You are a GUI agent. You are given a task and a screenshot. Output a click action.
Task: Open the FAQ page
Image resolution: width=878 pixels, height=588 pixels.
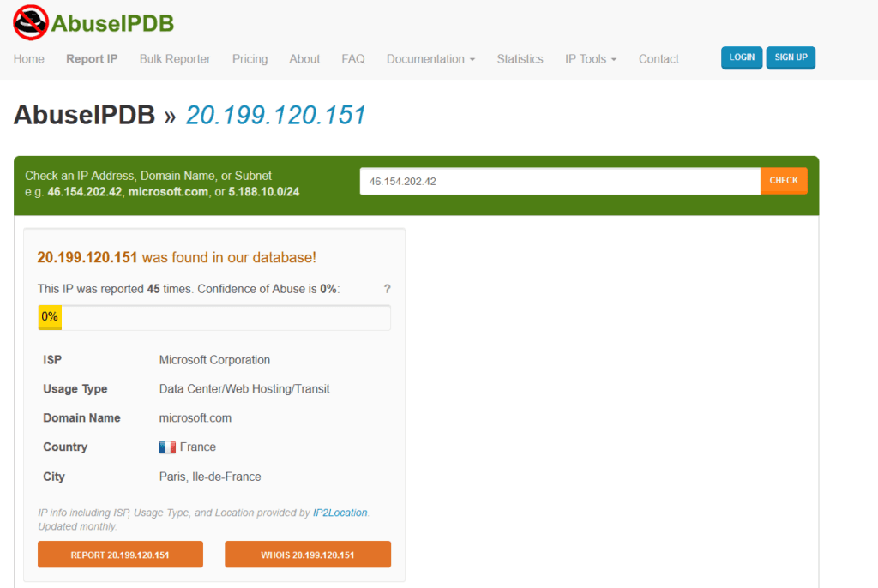pyautogui.click(x=352, y=59)
